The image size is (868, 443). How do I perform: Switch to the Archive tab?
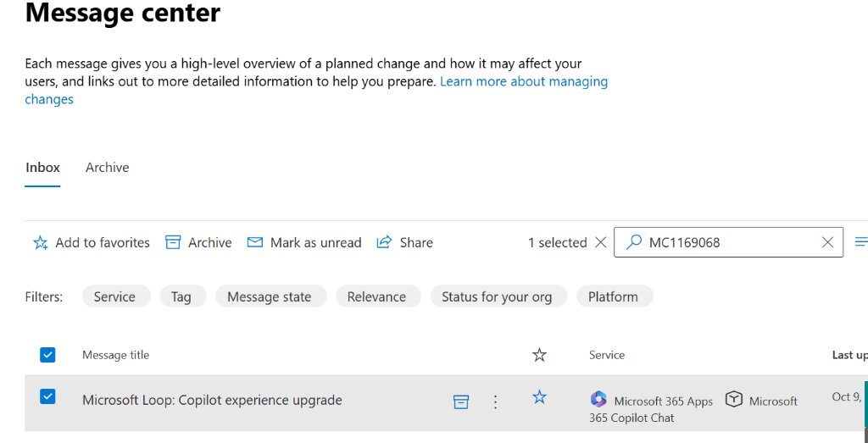coord(108,168)
